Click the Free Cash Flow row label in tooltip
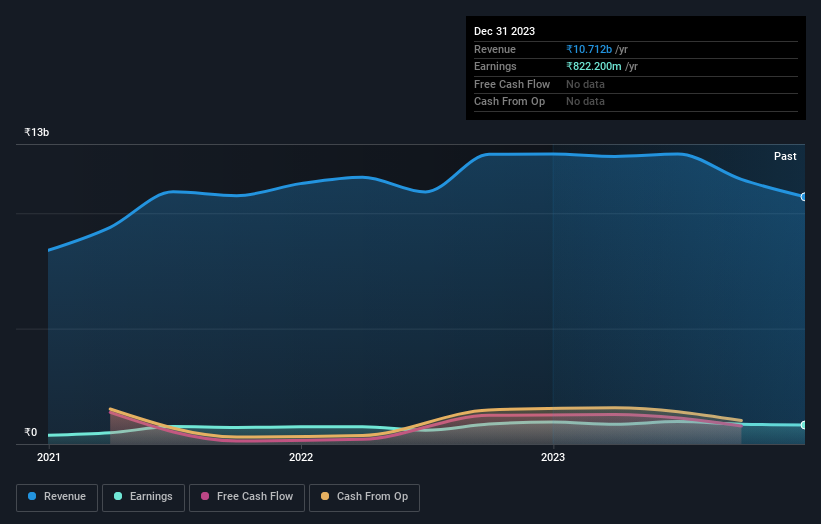Image resolution: width=821 pixels, height=524 pixels. coord(512,84)
